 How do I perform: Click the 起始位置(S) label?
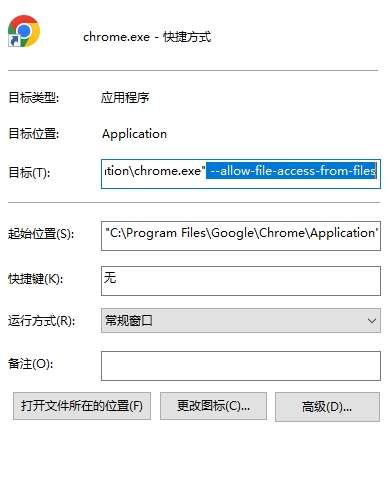41,234
